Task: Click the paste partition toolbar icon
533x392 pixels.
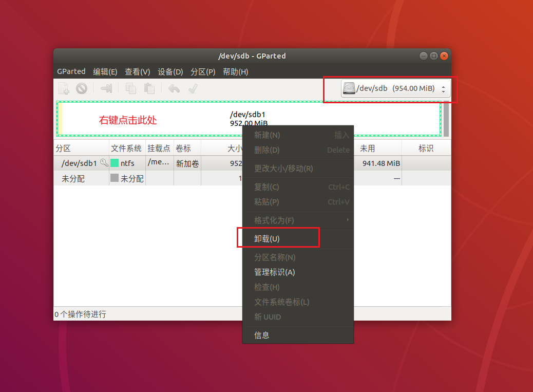Action: pyautogui.click(x=149, y=88)
